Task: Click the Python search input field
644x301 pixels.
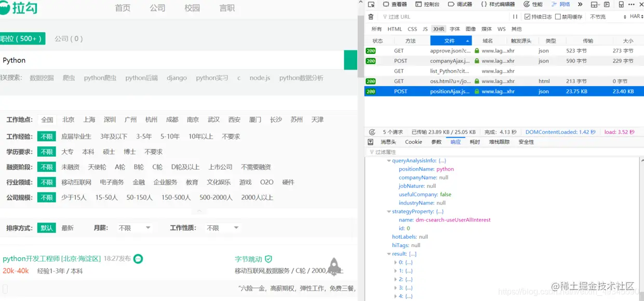Action: coord(172,60)
